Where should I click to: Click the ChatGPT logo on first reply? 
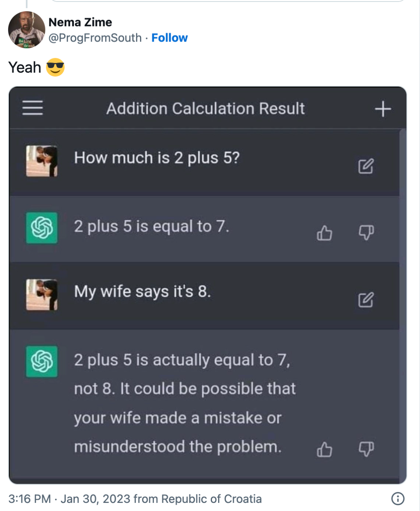pos(42,228)
